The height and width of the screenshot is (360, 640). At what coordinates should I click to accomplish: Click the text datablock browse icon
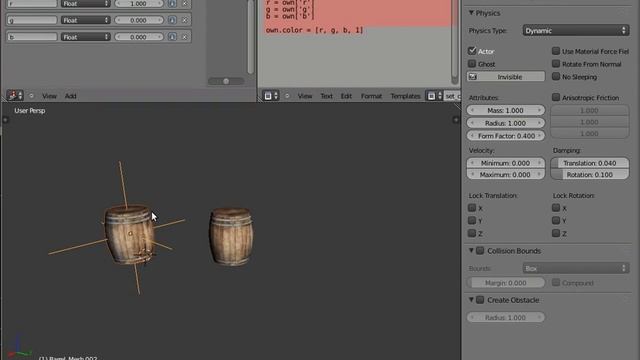[x=434, y=96]
